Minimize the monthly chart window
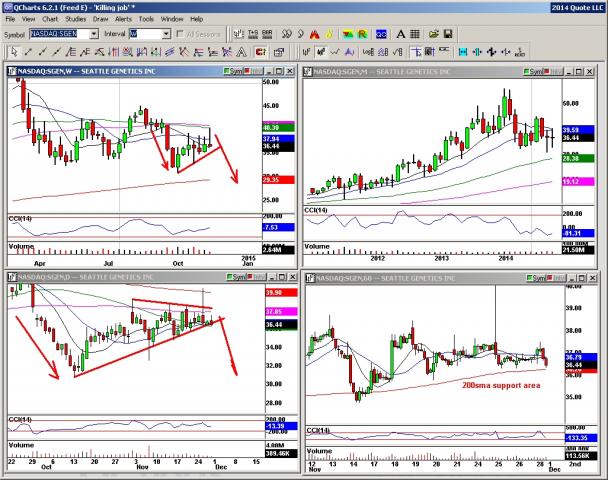608x480 pixels. (x=569, y=72)
